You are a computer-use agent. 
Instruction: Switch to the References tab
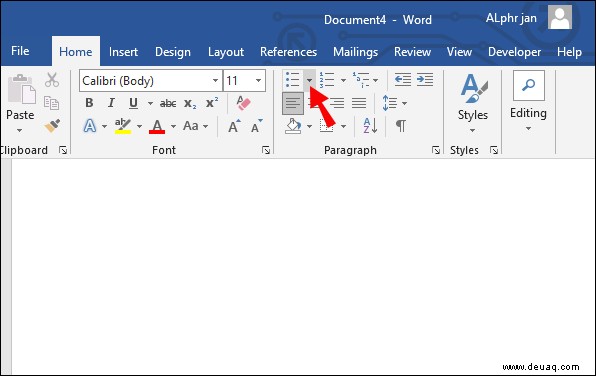(288, 52)
